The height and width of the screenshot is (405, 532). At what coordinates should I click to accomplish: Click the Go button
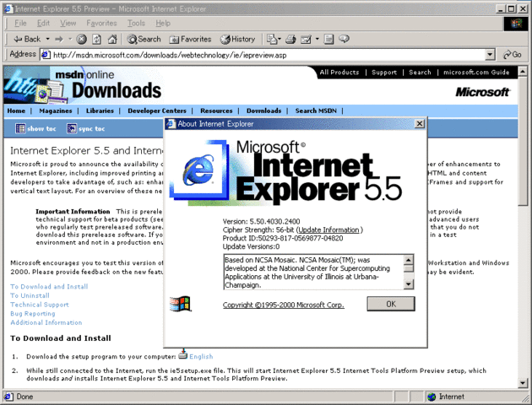pyautogui.click(x=513, y=55)
